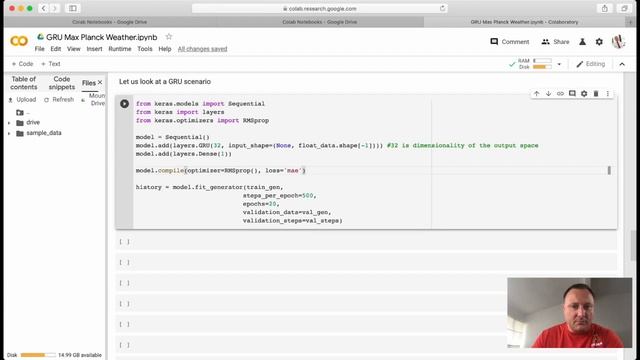Open the Help menu
This screenshot has height=360, width=640.
[164, 49]
